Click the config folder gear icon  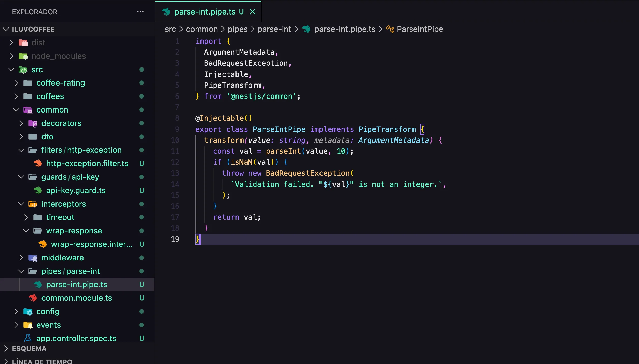pyautogui.click(x=28, y=312)
